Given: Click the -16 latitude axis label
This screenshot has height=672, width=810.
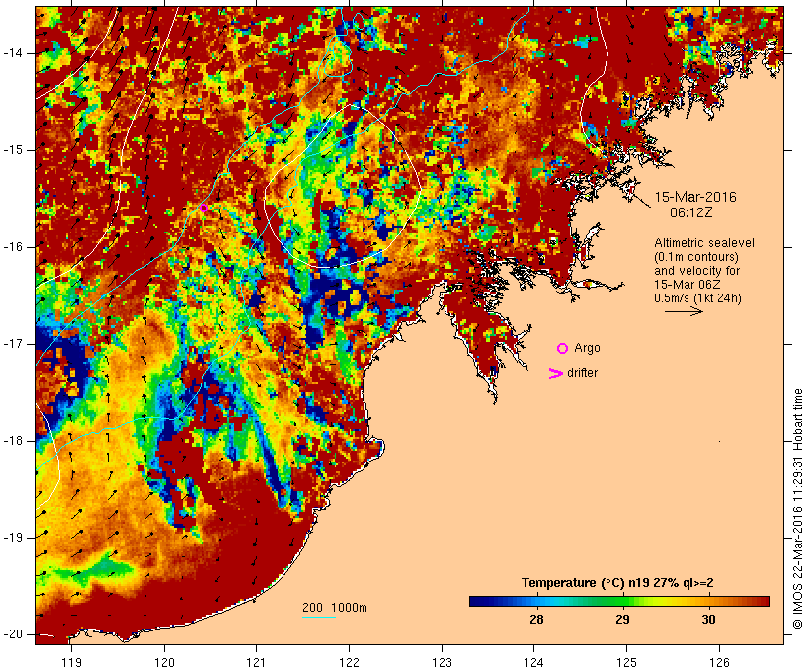Looking at the screenshot, I should point(12,247).
